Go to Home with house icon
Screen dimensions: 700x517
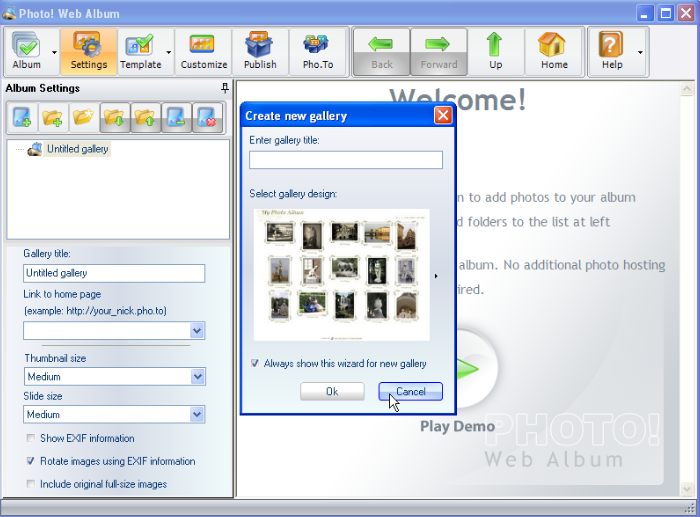pos(554,52)
